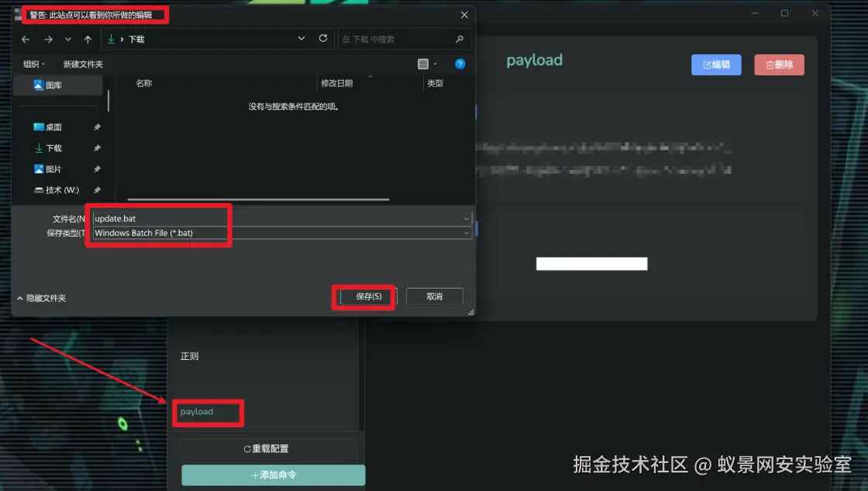Click the magnifier search icon

[460, 39]
